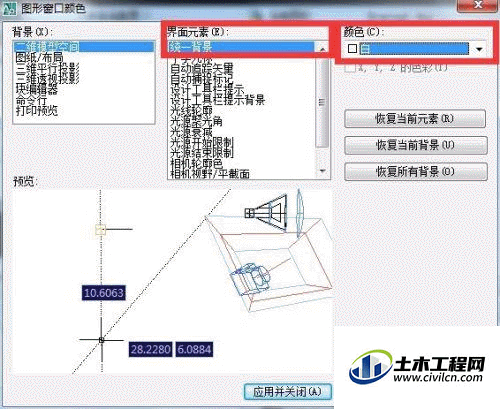Click the 应用并关闭(A) button
The height and width of the screenshot is (409, 500).
[x=288, y=392]
